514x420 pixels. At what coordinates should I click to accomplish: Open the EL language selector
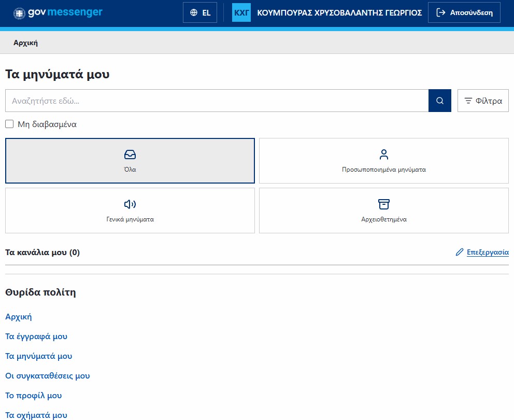click(x=200, y=12)
